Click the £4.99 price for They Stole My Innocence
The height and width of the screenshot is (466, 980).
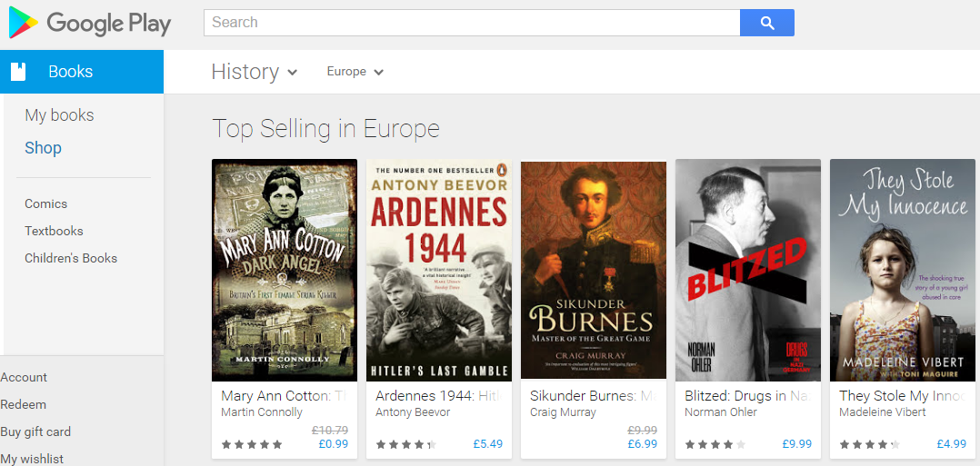tap(951, 444)
